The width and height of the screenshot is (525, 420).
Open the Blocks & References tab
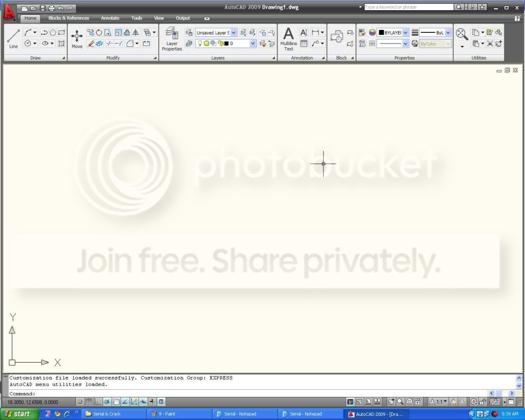[69, 18]
